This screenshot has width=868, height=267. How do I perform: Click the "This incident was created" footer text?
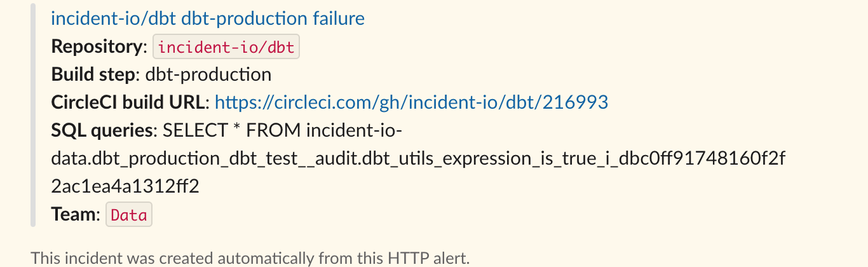[119, 258]
